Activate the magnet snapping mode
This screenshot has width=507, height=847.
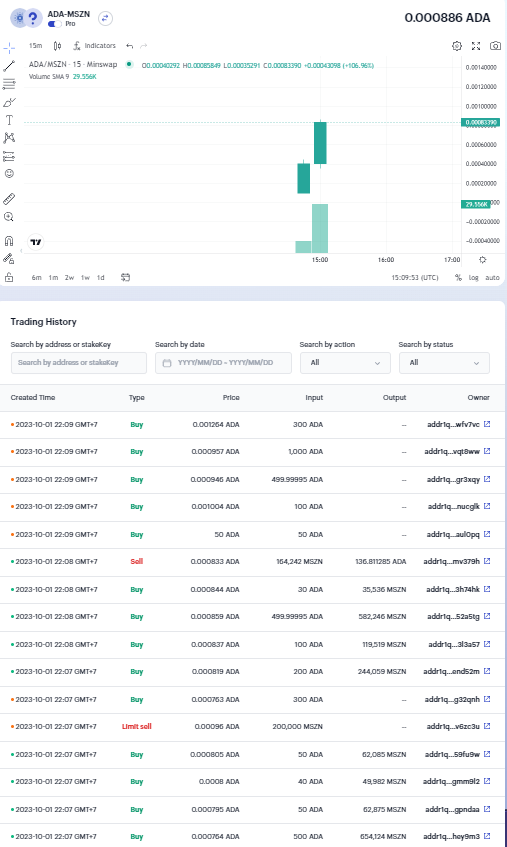pyautogui.click(x=9, y=241)
